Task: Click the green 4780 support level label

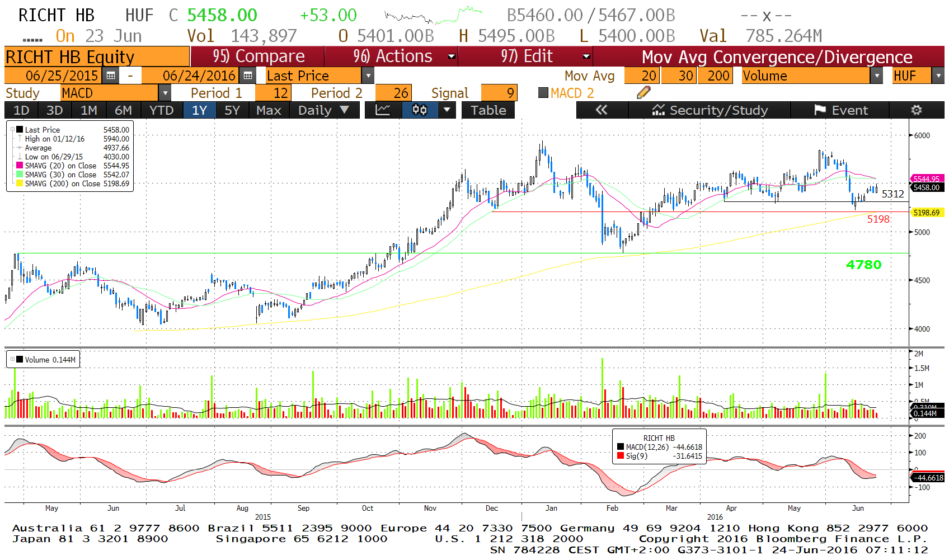Action: 863,265
